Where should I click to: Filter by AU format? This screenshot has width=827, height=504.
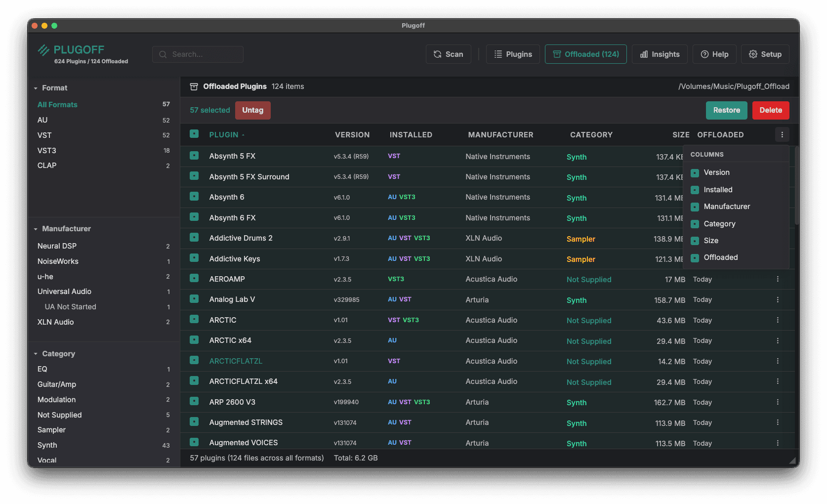[104, 120]
